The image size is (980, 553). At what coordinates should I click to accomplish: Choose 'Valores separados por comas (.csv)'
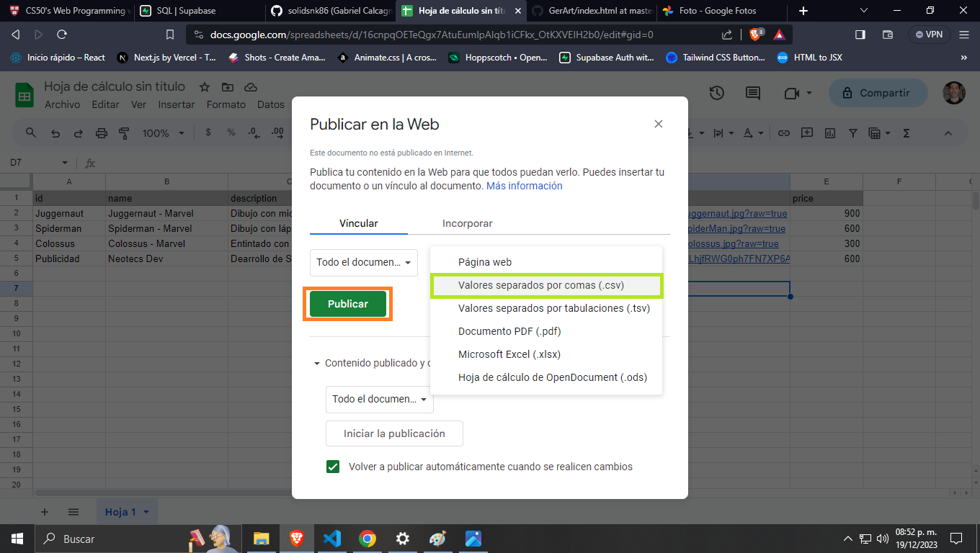(546, 285)
